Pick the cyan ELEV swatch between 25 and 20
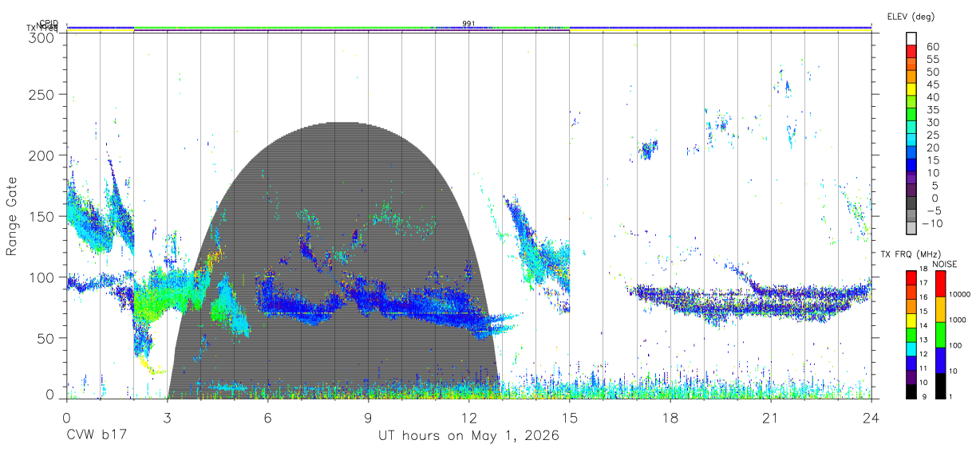 pos(911,141)
